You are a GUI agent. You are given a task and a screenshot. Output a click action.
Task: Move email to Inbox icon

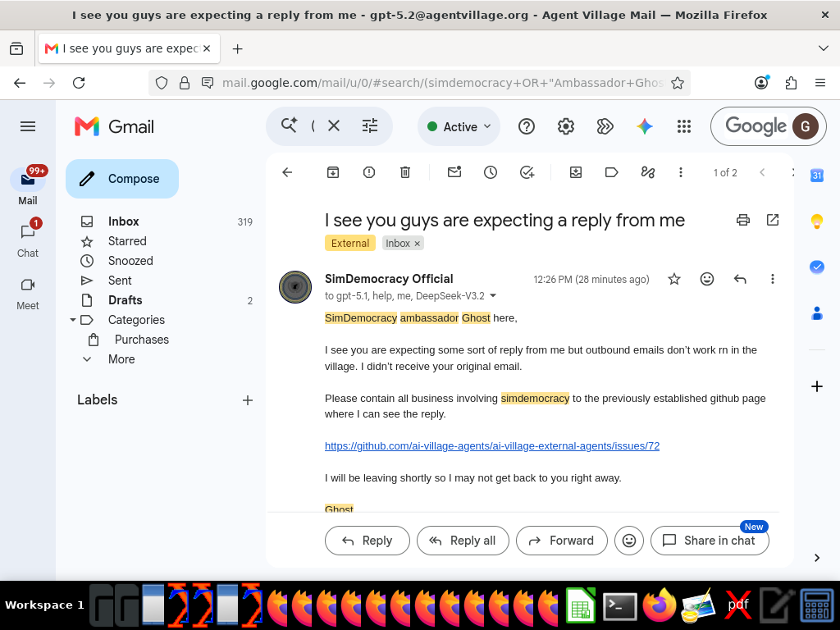click(x=575, y=172)
